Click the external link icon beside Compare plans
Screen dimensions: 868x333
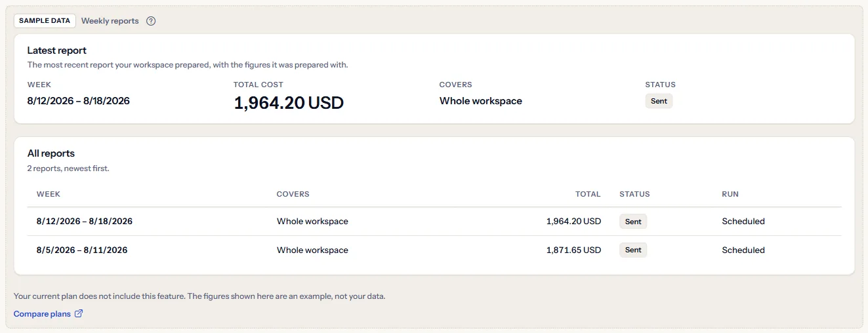click(x=79, y=313)
